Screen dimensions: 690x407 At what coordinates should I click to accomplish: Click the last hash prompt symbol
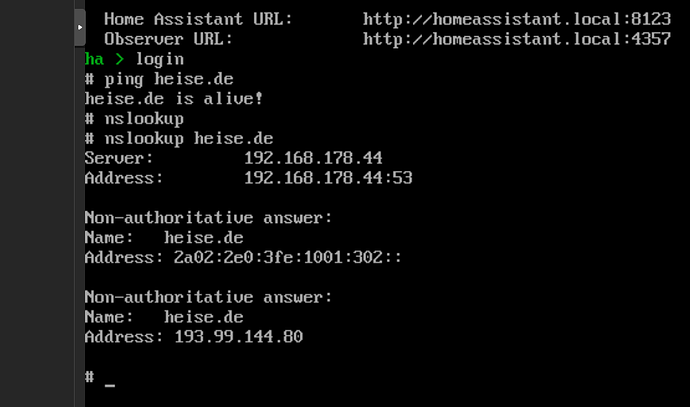(89, 377)
